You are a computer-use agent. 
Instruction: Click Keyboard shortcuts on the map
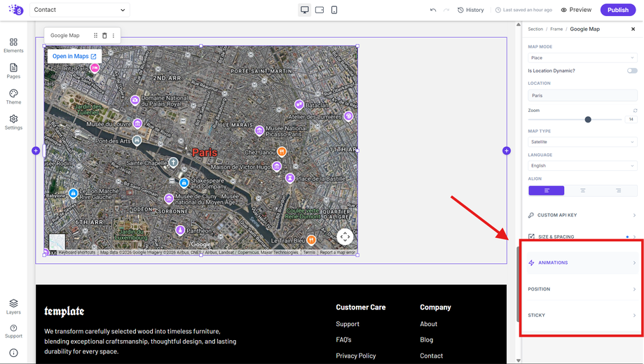point(77,253)
